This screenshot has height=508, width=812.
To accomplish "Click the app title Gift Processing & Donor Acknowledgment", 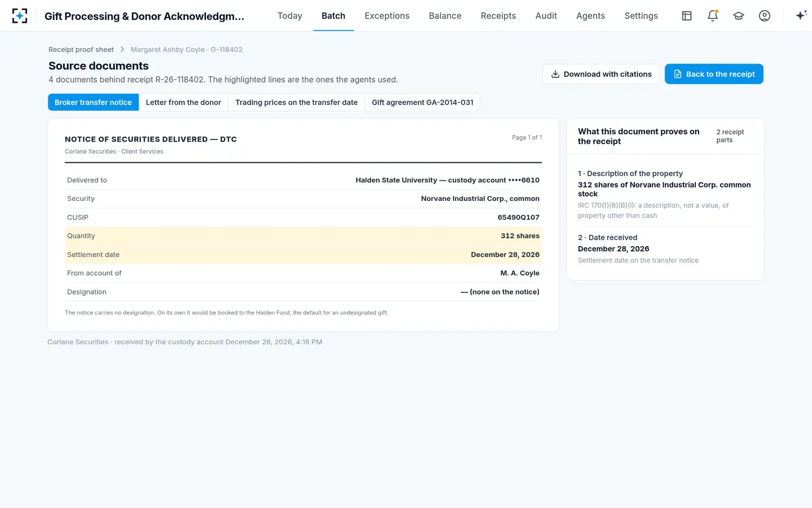I will click(x=144, y=16).
